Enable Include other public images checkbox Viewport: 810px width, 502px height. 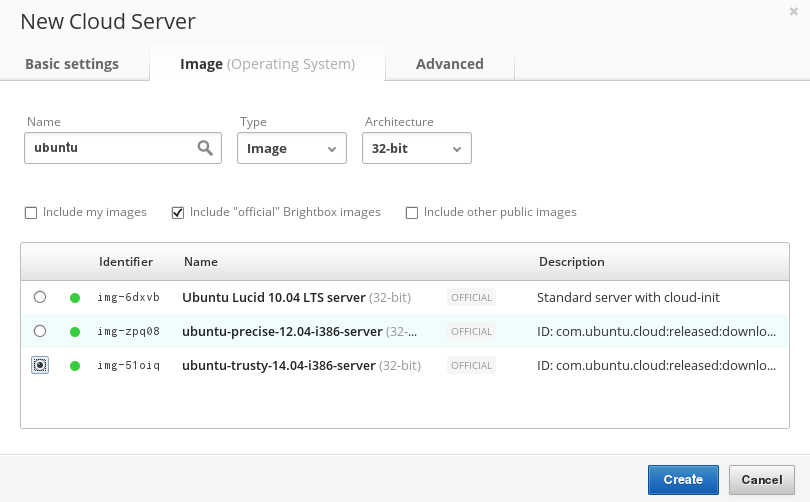click(412, 213)
